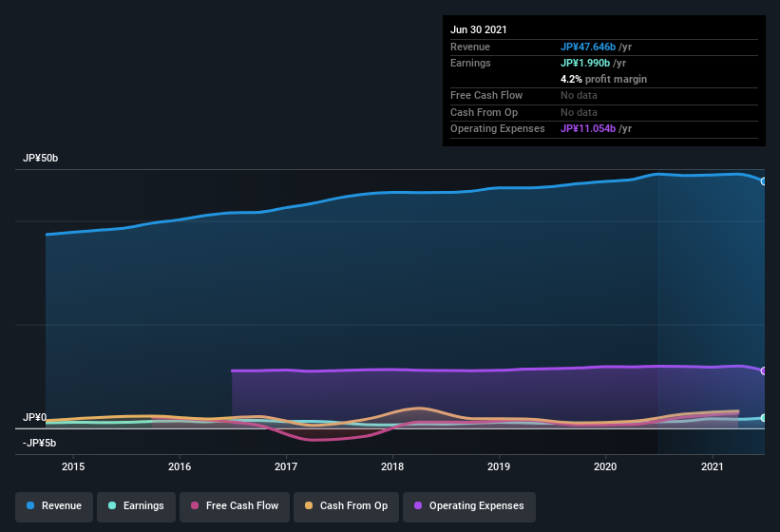Click the 2015 x-axis label
The image size is (780, 532).
pyautogui.click(x=73, y=466)
